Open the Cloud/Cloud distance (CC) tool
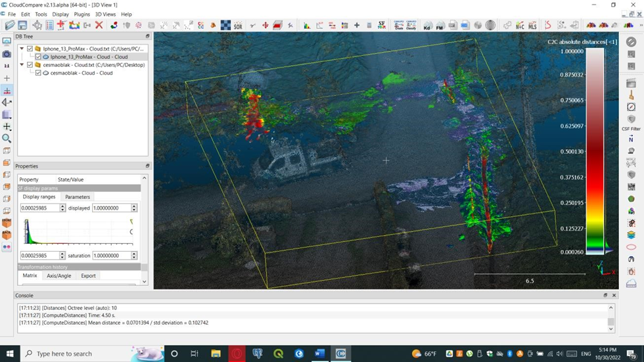Screen dimensions: 644x362 coord(201,26)
